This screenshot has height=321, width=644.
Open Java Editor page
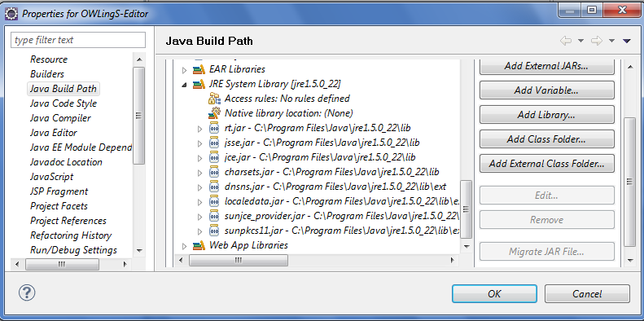pyautogui.click(x=54, y=133)
